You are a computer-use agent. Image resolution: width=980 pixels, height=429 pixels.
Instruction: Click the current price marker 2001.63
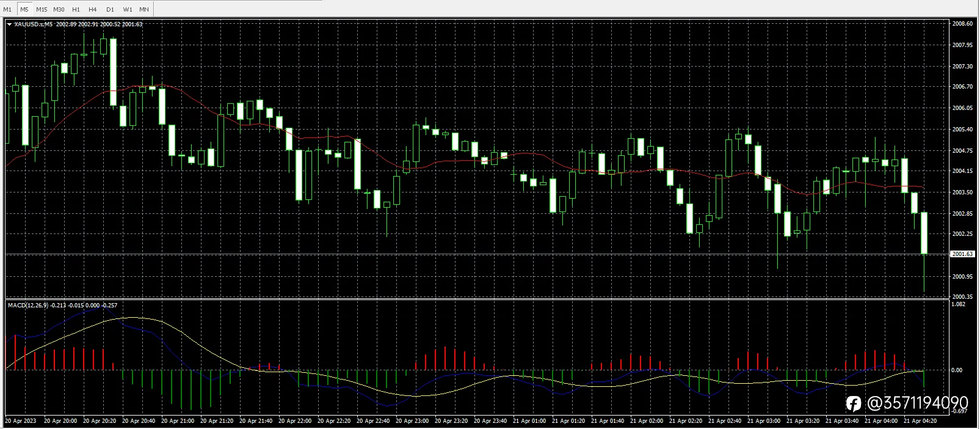click(962, 254)
